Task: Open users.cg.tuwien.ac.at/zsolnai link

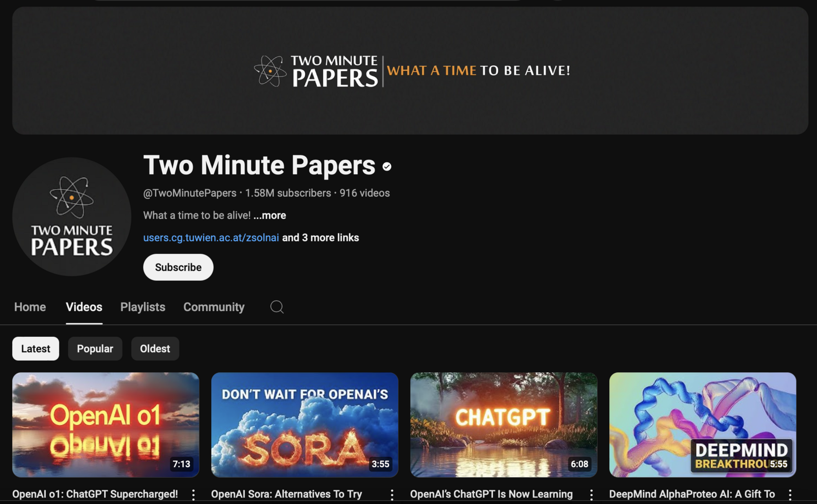Action: pos(211,238)
